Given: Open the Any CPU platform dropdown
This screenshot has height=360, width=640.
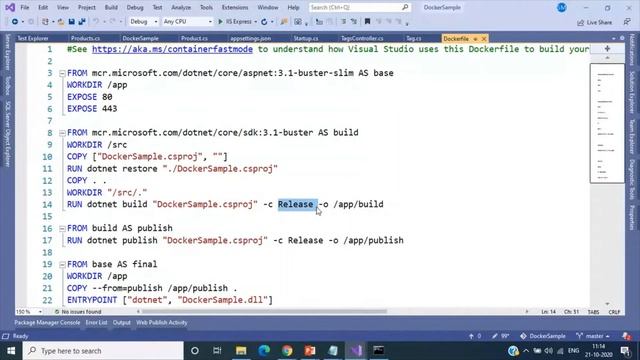Looking at the screenshot, I should (188, 22).
